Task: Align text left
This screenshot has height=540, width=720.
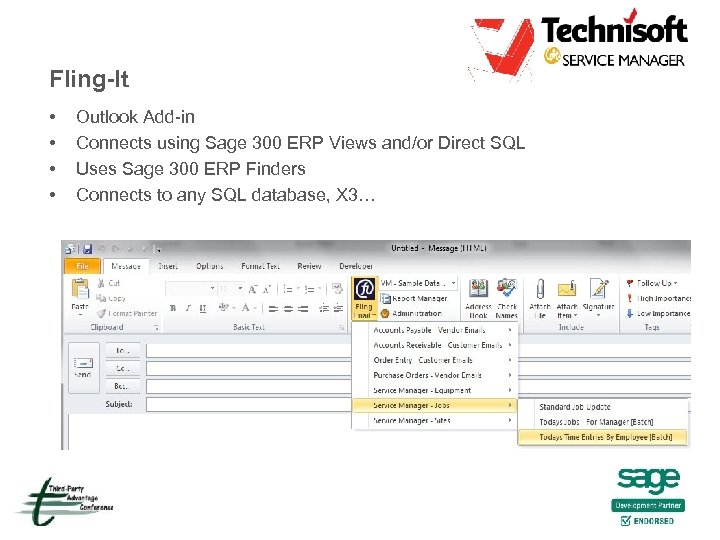Action: 273,309
